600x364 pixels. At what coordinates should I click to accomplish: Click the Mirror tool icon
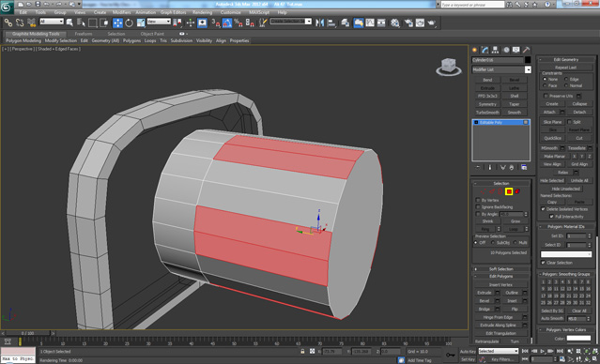click(x=319, y=23)
